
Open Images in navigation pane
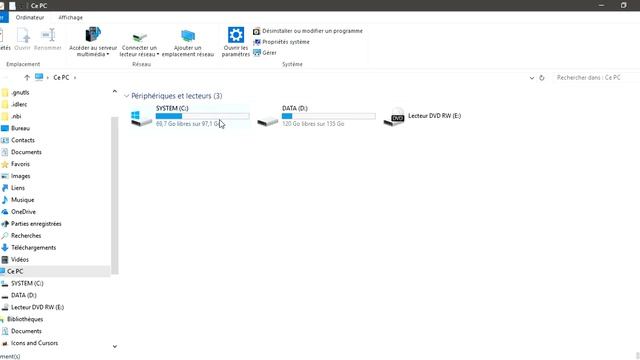pos(20,176)
